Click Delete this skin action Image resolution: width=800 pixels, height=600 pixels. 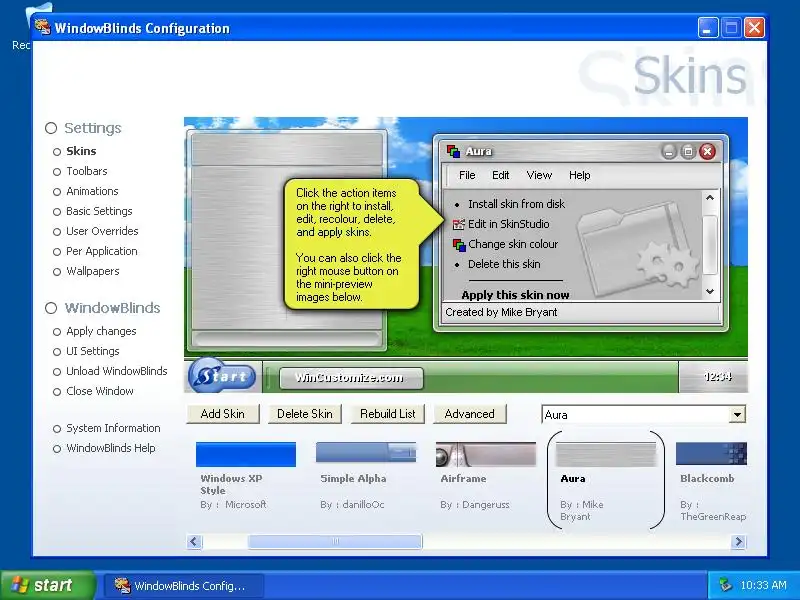click(504, 264)
